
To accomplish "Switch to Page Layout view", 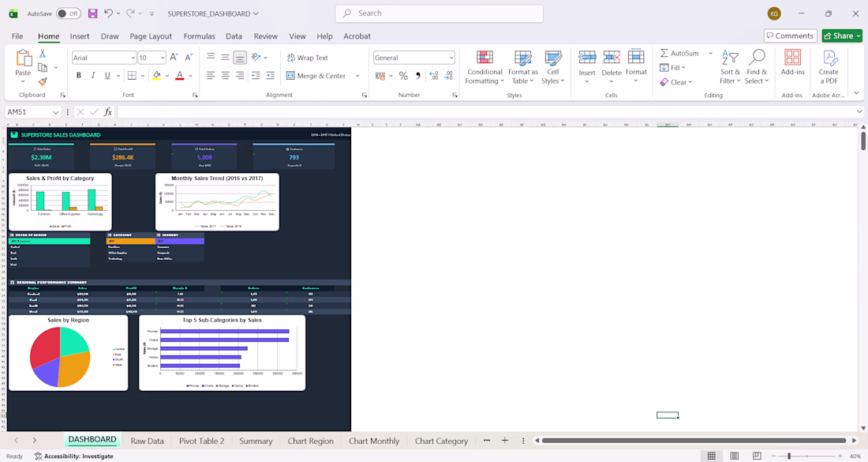I will (734, 456).
